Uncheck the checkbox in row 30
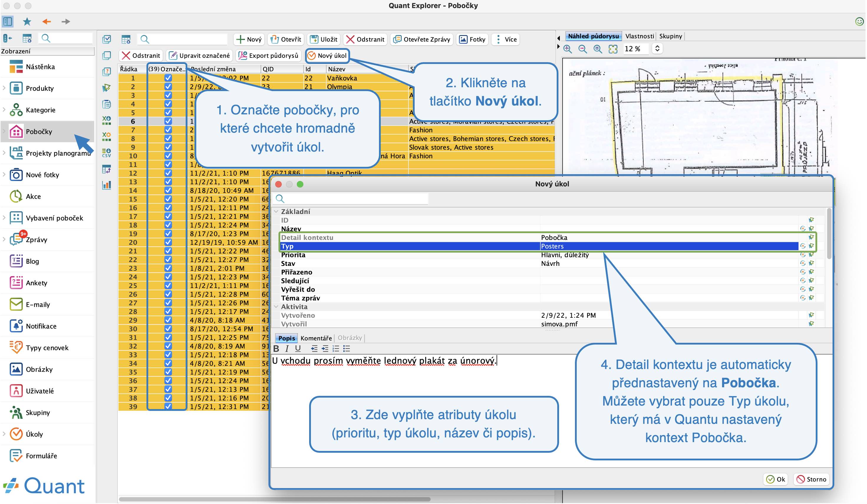The image size is (867, 504). point(168,329)
